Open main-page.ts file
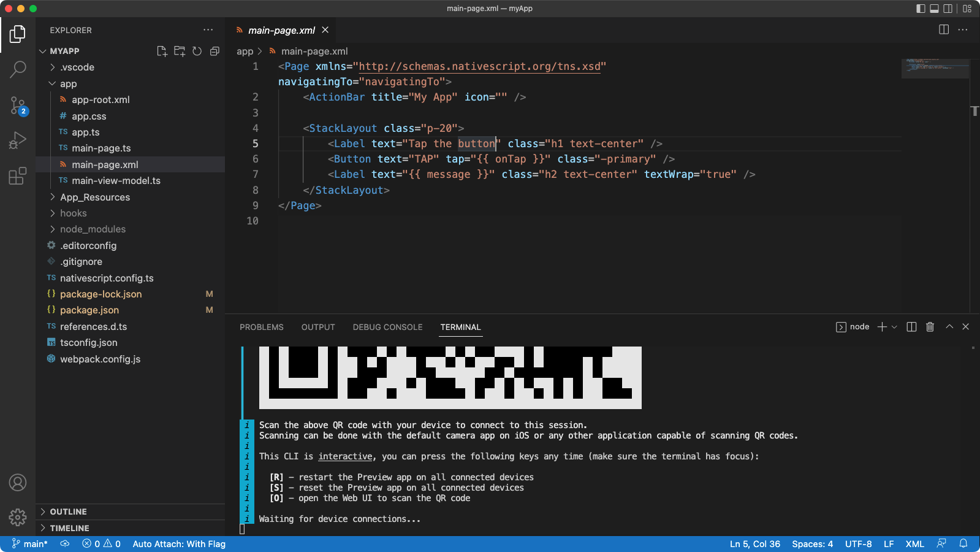 (131, 148)
